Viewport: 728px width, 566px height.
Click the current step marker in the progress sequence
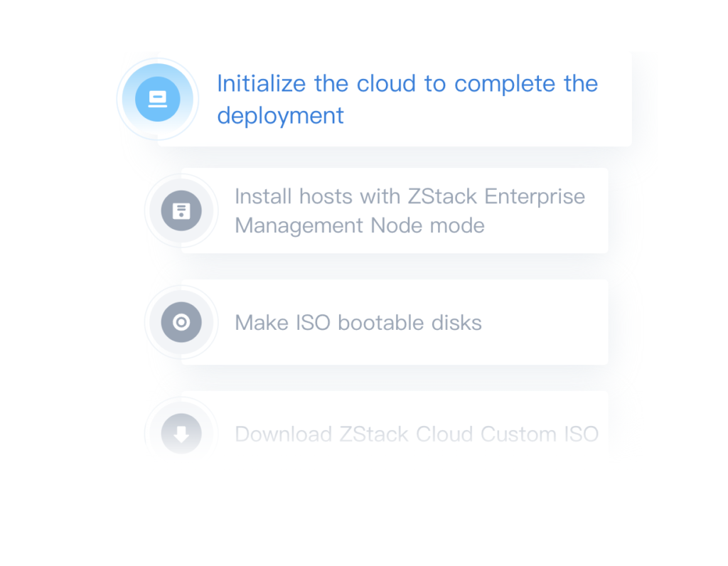click(157, 98)
